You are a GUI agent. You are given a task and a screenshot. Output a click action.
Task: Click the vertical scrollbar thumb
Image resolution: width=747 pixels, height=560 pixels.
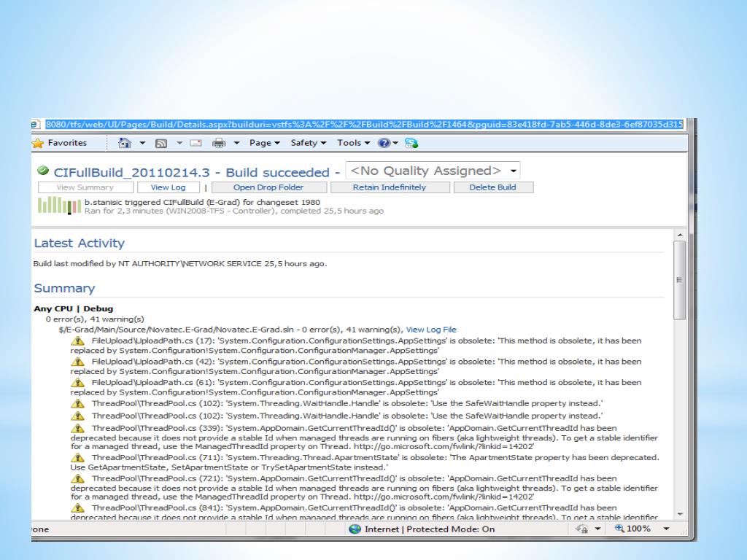pyautogui.click(x=680, y=280)
